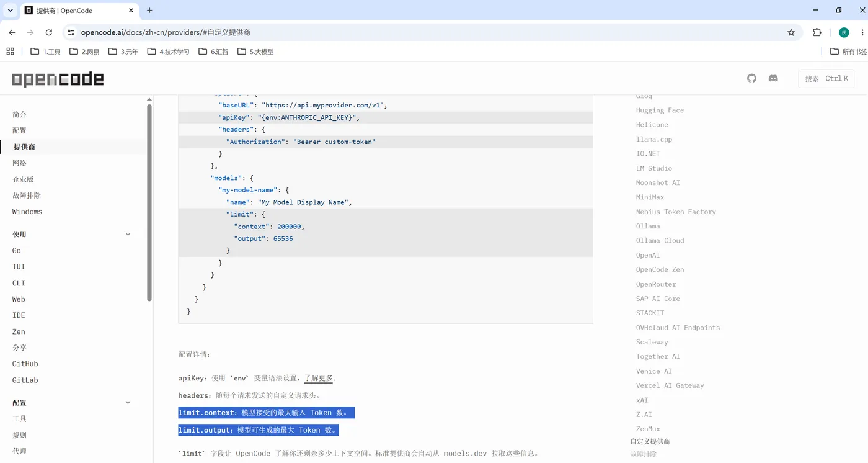868x463 pixels.
Task: Jump to Moonshot AI section
Action: click(x=658, y=183)
